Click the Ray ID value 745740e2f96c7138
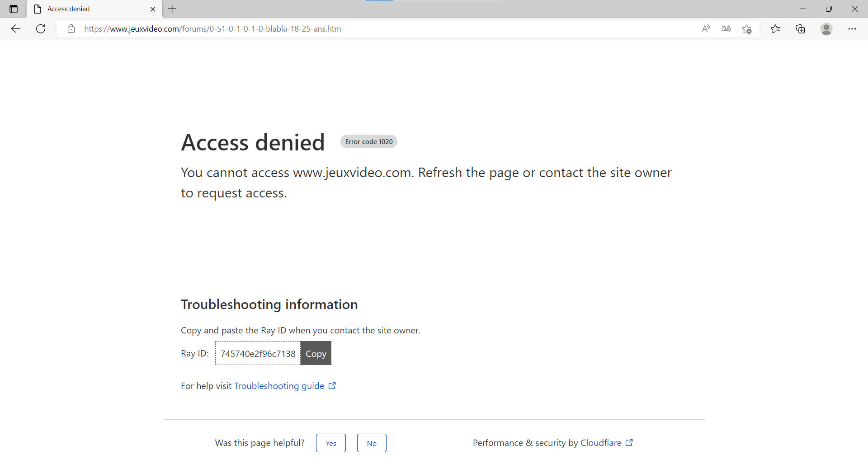 [x=258, y=353]
